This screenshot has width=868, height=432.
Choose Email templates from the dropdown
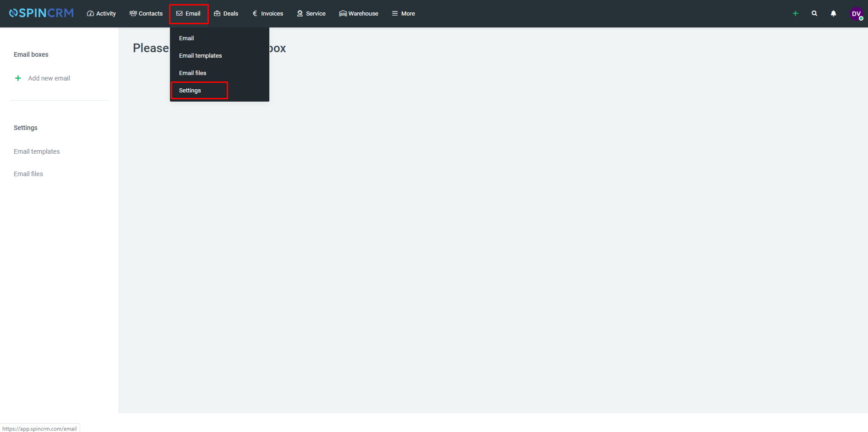click(201, 56)
